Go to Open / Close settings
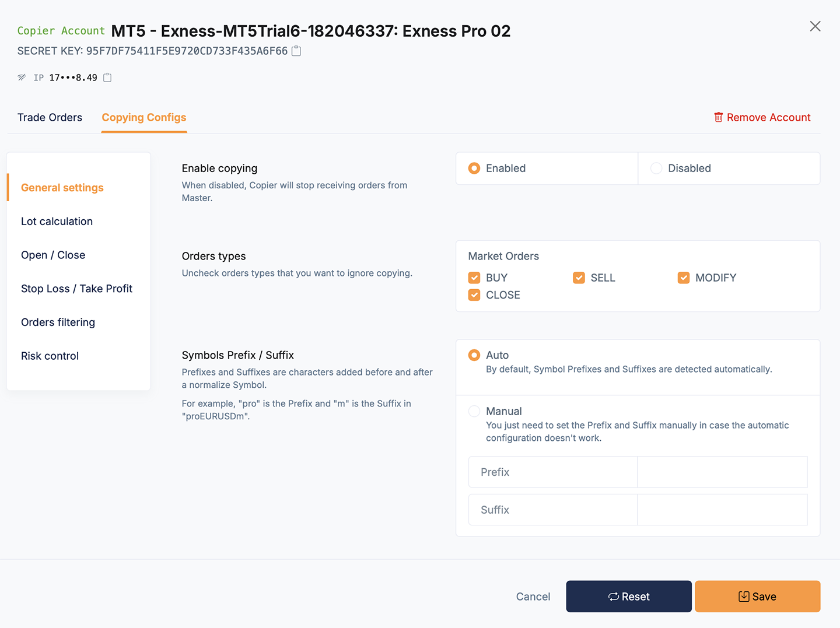Viewport: 840px width, 628px height. [53, 255]
